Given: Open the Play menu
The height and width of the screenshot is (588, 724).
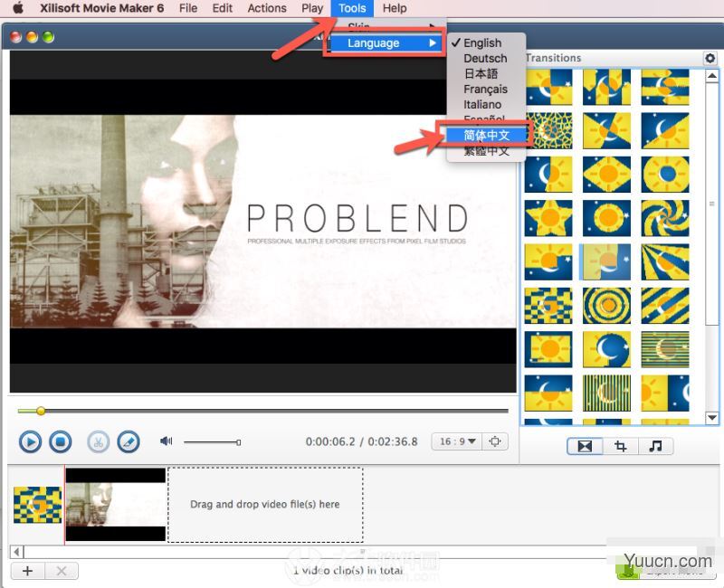Looking at the screenshot, I should pyautogui.click(x=311, y=8).
